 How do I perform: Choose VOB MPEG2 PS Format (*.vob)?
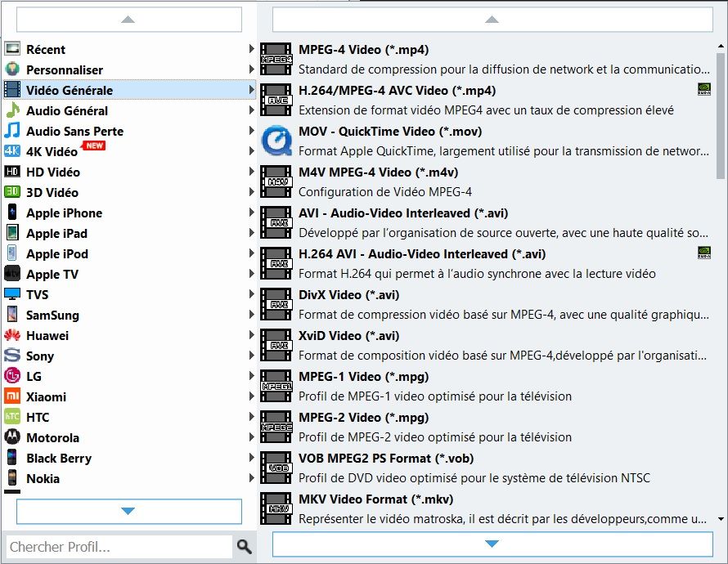(486, 468)
